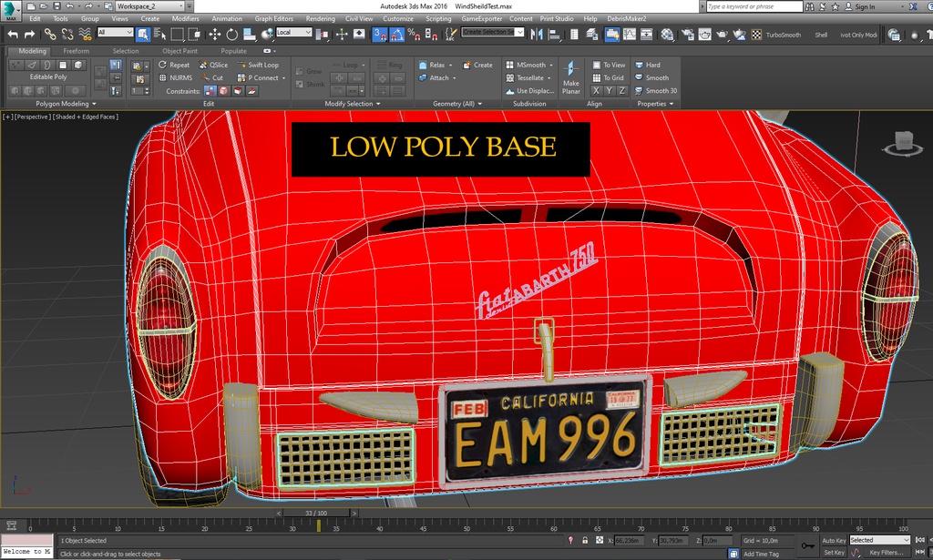Click the QSlice tool

tap(212, 65)
